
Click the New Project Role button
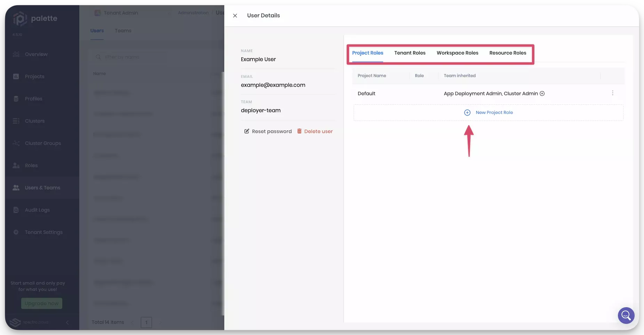pos(489,112)
